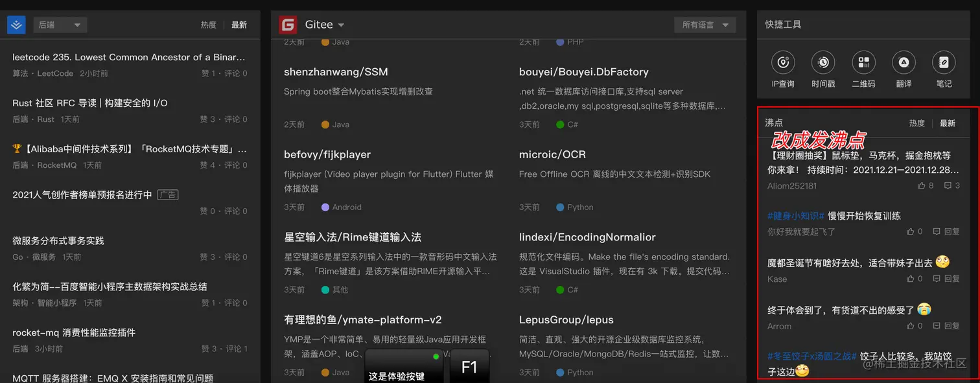
Task: Select the 热度 tab in 沸点 panel
Action: click(x=916, y=122)
